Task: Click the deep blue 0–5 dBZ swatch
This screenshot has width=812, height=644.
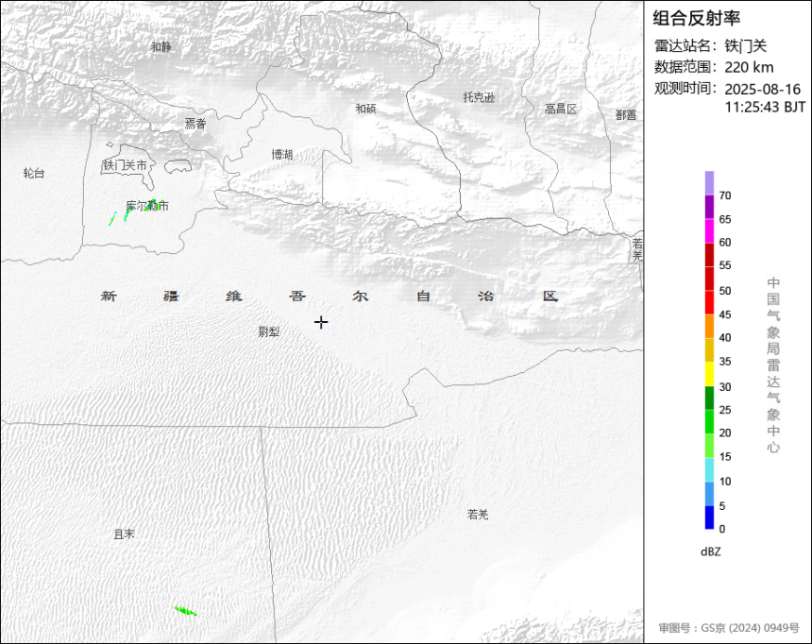Action: pyautogui.click(x=709, y=517)
